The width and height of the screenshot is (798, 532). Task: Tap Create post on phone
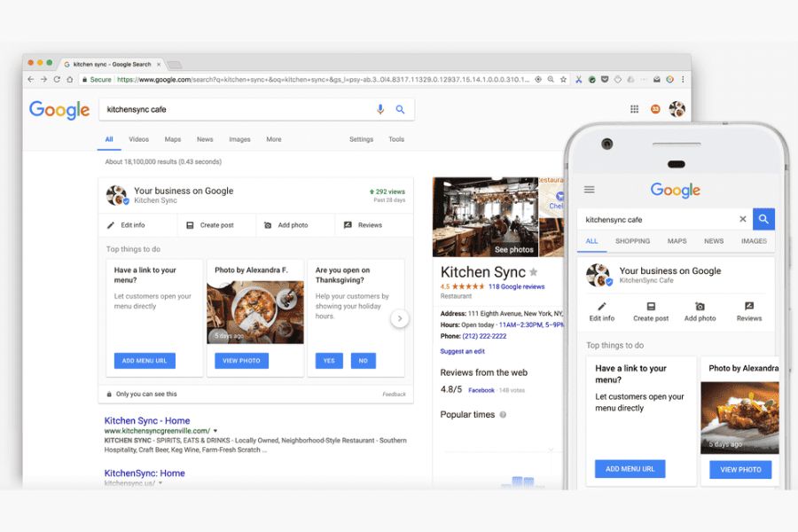pyautogui.click(x=651, y=311)
